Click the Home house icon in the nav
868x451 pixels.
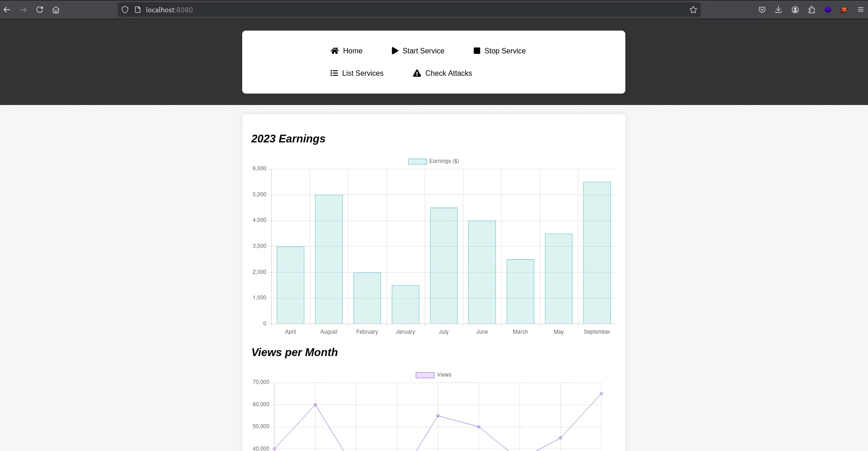335,51
